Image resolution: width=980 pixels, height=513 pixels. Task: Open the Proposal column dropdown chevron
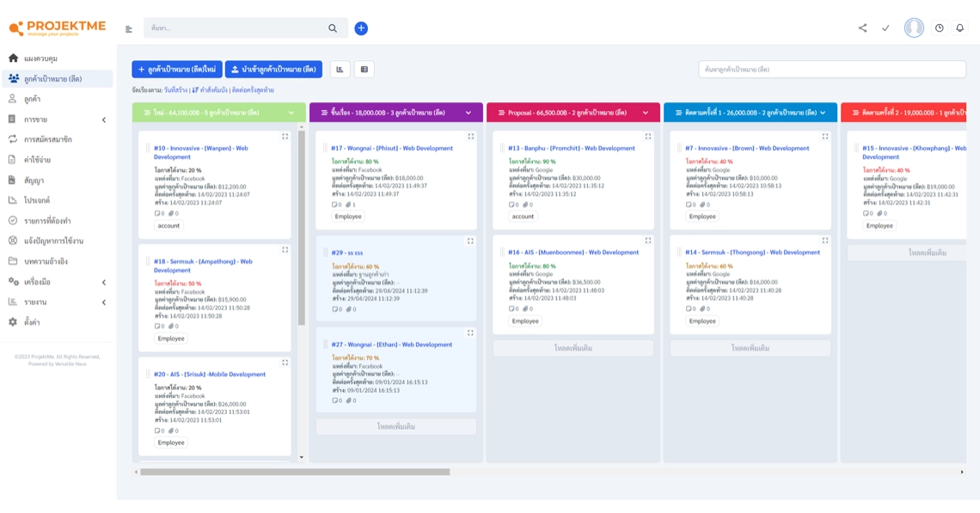click(646, 113)
